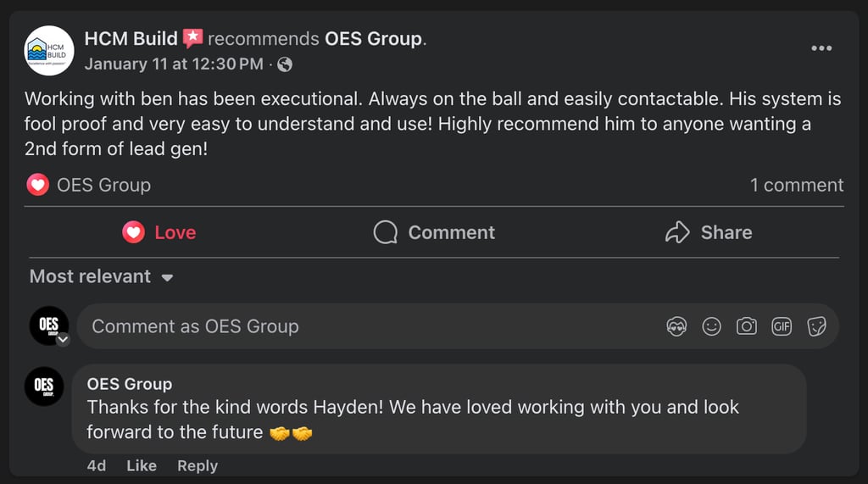Reply to the OES Group comment

click(198, 465)
